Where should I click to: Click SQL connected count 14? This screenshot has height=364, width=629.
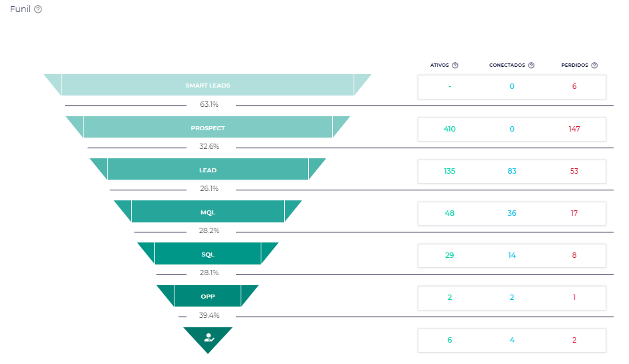click(x=512, y=255)
